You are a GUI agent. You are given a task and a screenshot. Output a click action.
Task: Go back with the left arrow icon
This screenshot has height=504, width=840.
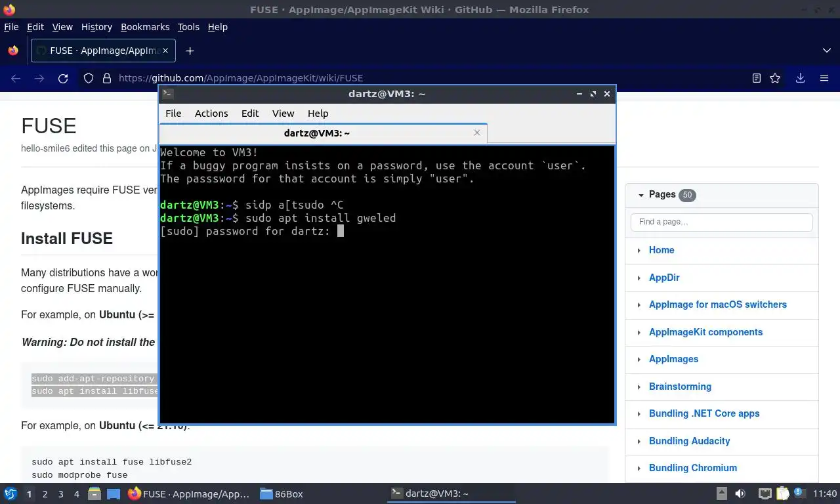[x=16, y=78]
